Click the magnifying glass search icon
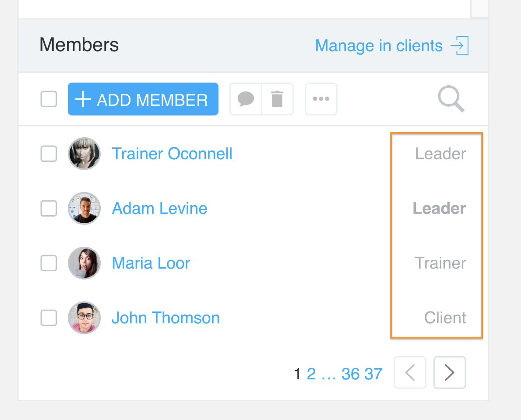 (x=451, y=99)
